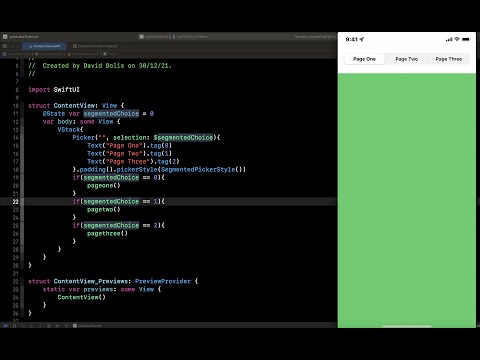This screenshot has width=480, height=360.
Task: Select the Page One segment in simulator
Action: [x=364, y=59]
